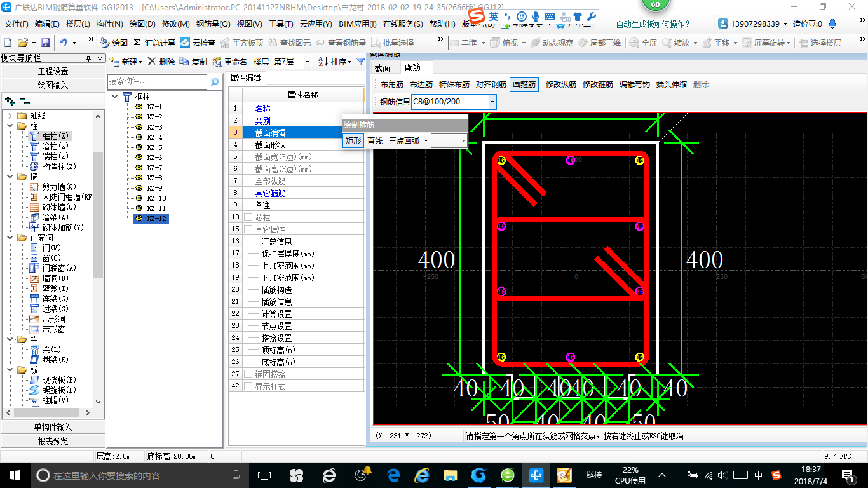This screenshot has height=488, width=868.
Task: Run 汇总计算 summary calculation
Action: (x=154, y=43)
